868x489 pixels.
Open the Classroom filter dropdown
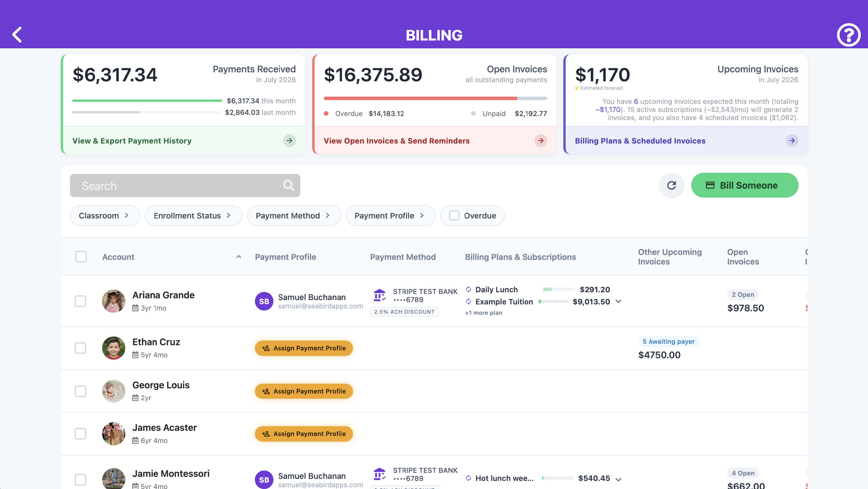tap(105, 215)
